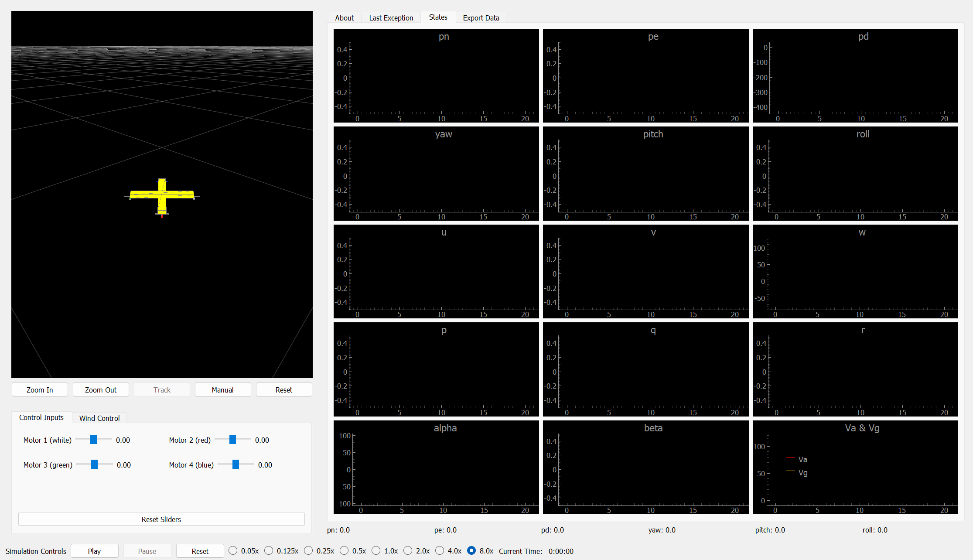Set simulation speed to 2.0x
973x560 pixels.
pyautogui.click(x=408, y=550)
